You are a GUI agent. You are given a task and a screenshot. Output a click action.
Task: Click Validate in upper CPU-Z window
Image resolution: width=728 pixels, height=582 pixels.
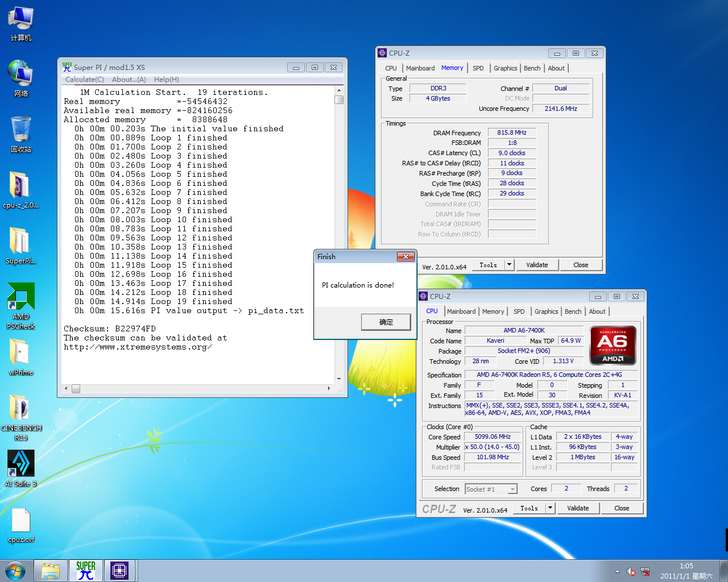(537, 265)
